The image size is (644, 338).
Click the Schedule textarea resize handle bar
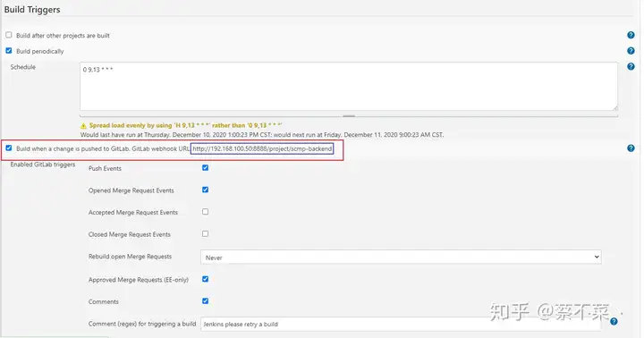349,116
